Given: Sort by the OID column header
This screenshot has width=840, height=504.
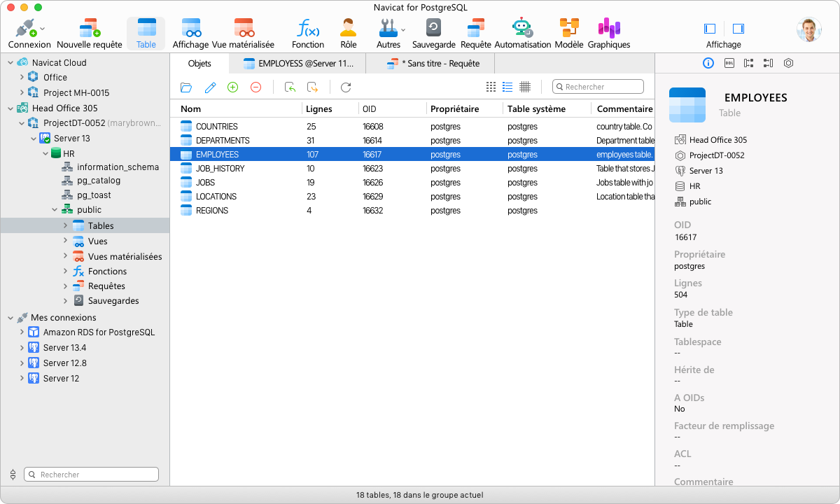Looking at the screenshot, I should [392, 108].
